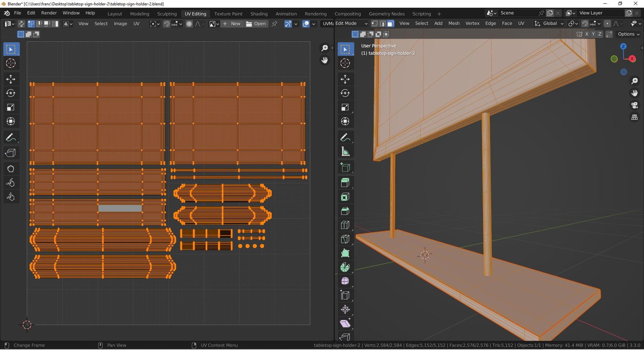644x350 pixels.
Task: Click the Toggle Camera View icon
Action: pyautogui.click(x=634, y=105)
